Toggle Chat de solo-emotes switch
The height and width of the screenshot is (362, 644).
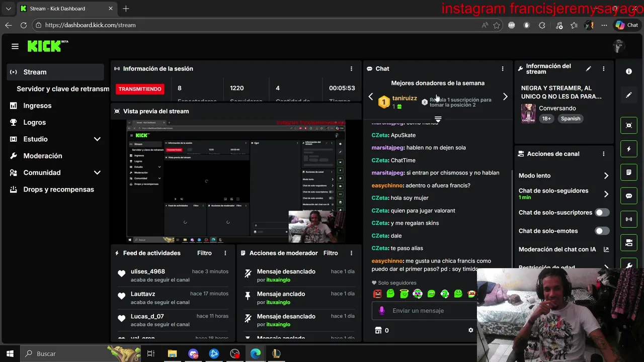(x=602, y=231)
